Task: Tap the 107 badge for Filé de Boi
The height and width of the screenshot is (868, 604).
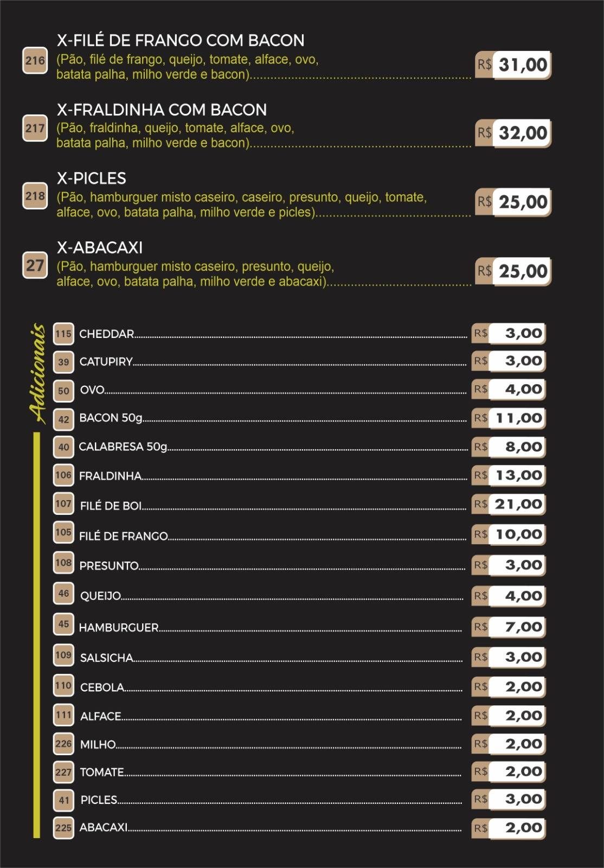Action: coord(63,503)
